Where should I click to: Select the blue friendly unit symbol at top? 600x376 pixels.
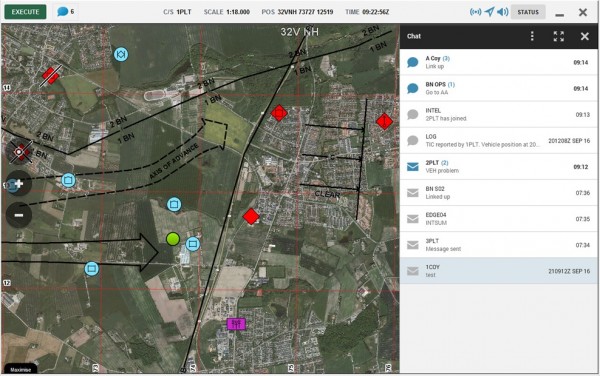click(121, 54)
